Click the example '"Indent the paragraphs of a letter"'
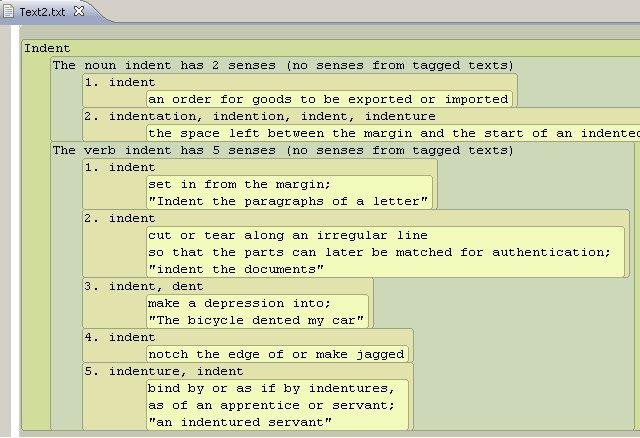 [288, 201]
